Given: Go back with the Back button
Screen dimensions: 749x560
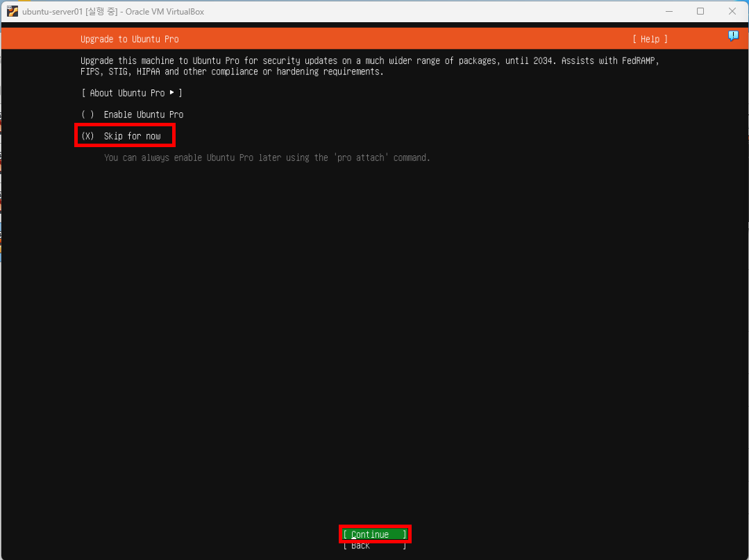Looking at the screenshot, I should [x=375, y=545].
